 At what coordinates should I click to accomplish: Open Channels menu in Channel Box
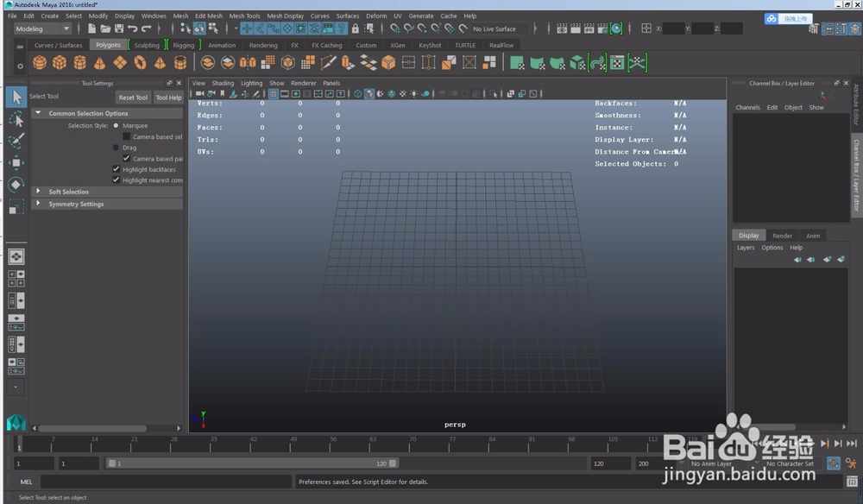pyautogui.click(x=747, y=107)
